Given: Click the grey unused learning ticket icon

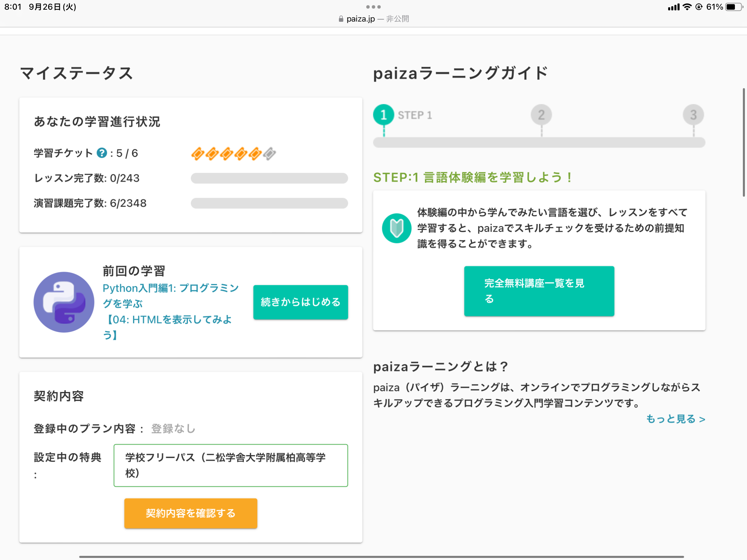Looking at the screenshot, I should tap(269, 153).
